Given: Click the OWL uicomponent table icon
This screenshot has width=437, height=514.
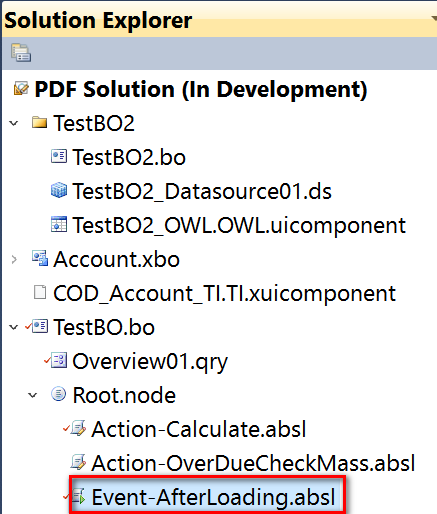Looking at the screenshot, I should (x=59, y=224).
